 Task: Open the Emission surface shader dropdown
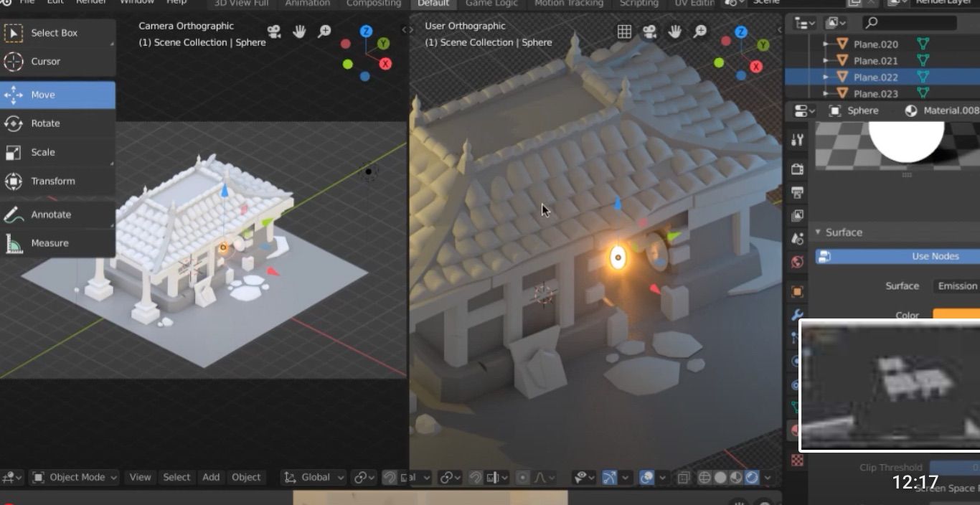tap(956, 285)
